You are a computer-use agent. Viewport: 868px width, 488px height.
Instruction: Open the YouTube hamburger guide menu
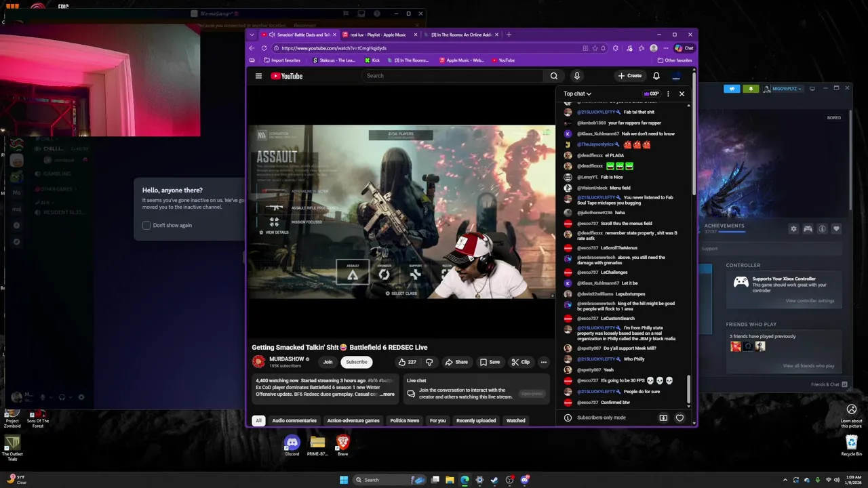[258, 76]
